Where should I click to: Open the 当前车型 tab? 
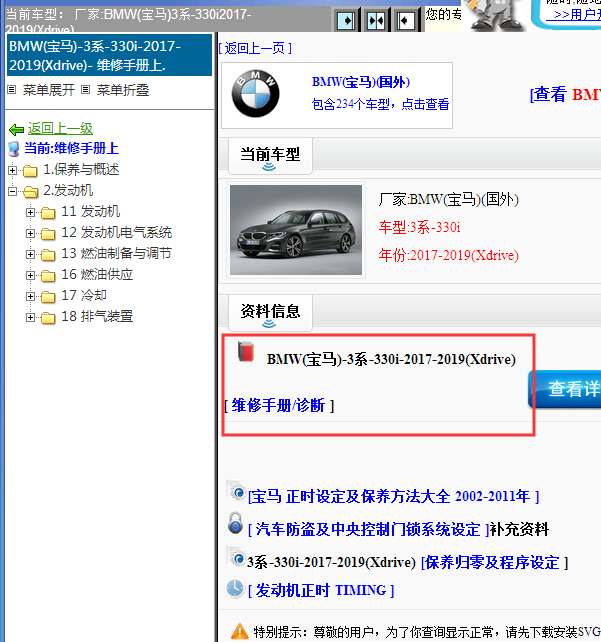pyautogui.click(x=270, y=156)
